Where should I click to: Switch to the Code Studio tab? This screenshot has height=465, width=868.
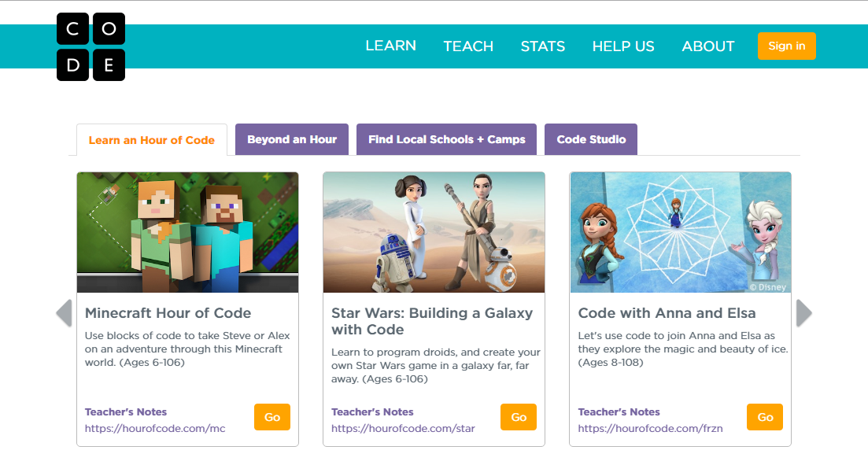591,139
